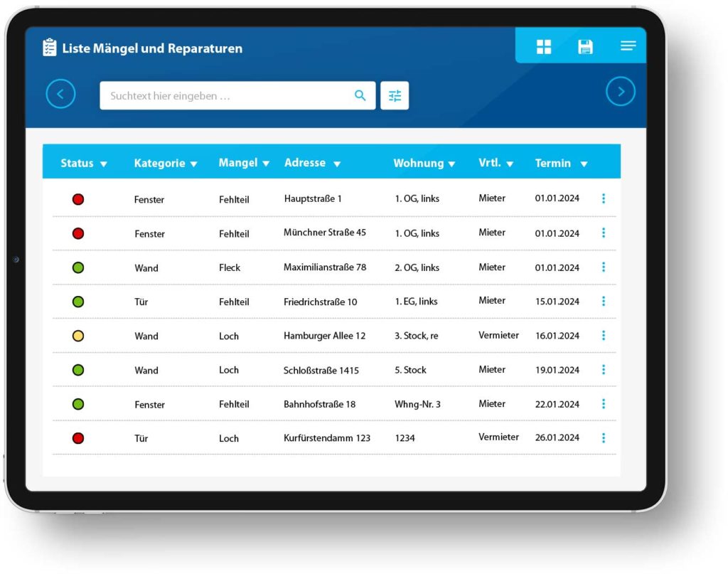728x574 pixels.
Task: Click the search magnifier icon
Action: [x=360, y=96]
